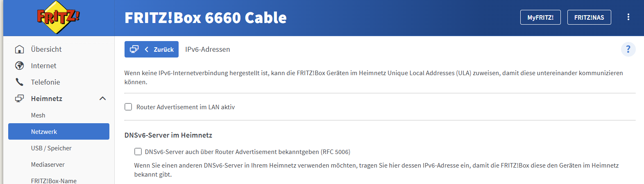
Task: Click the network icon in Zurück button
Action: pos(134,49)
